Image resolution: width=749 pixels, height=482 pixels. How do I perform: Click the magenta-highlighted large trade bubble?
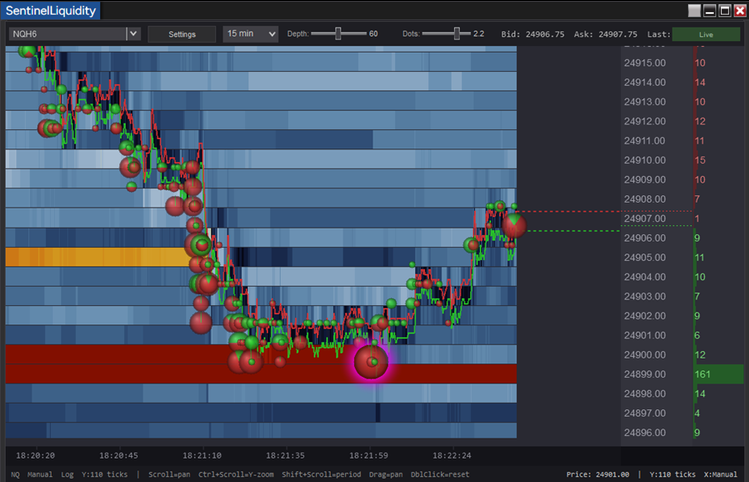371,362
